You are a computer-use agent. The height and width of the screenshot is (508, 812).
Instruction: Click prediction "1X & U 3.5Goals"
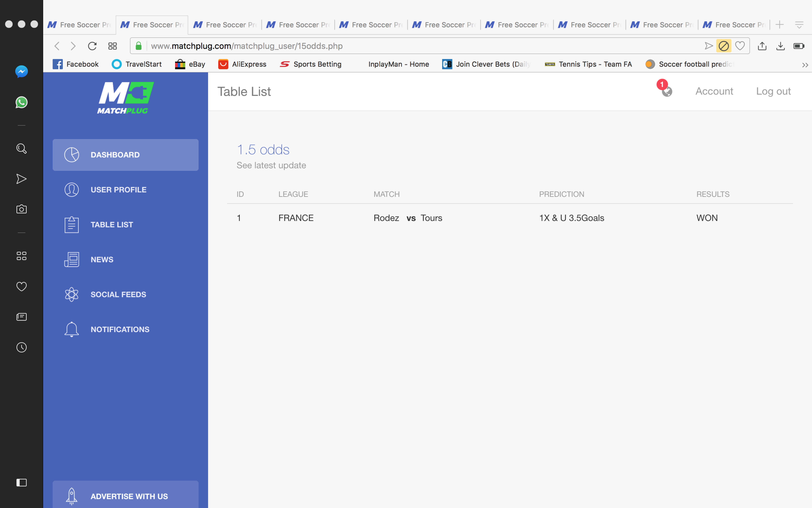click(x=571, y=218)
